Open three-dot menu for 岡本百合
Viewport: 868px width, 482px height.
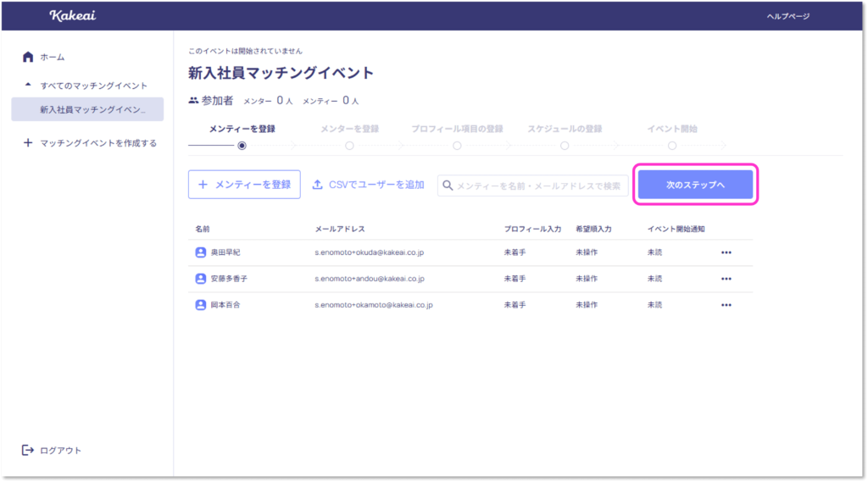[726, 305]
